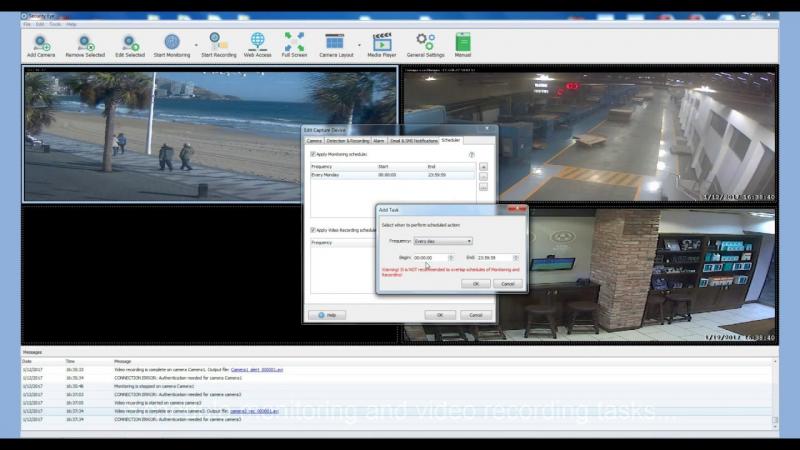Click the Add Camera toolbar icon
The height and width of the screenshot is (450, 800).
coord(41,45)
